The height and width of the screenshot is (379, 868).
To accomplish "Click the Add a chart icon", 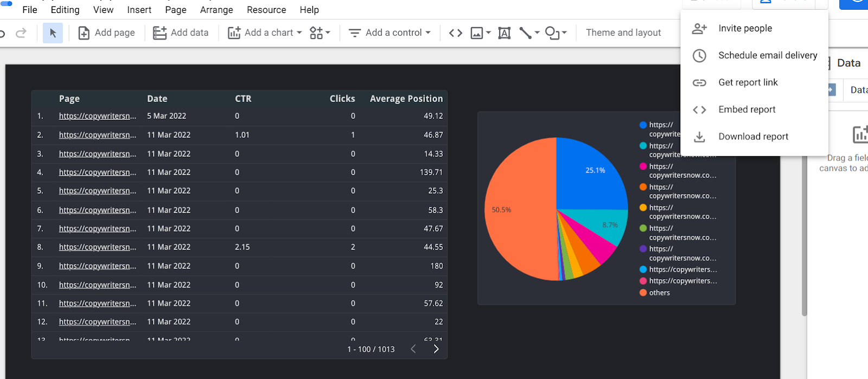I will (x=234, y=33).
